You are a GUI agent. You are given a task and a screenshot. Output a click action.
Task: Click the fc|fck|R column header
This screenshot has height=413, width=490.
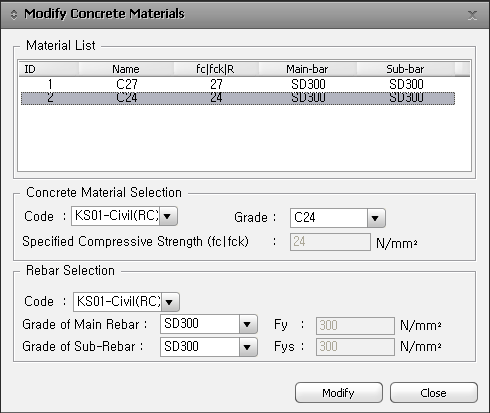tap(216, 69)
